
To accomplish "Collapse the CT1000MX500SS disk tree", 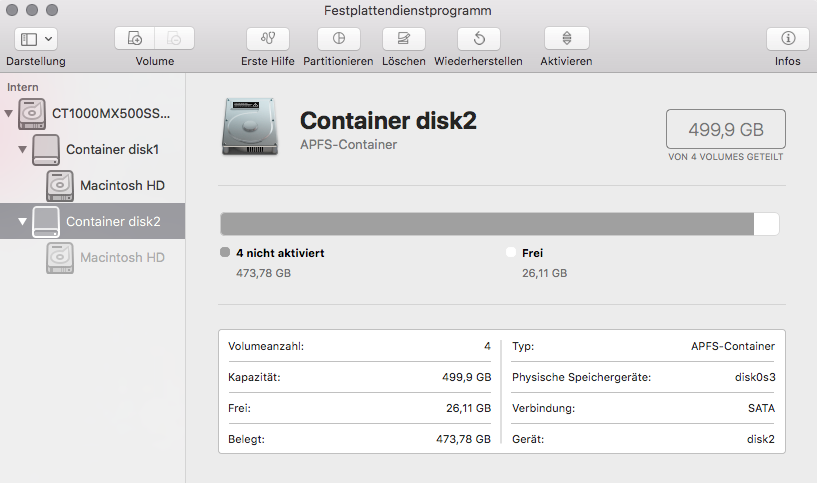I will tap(10, 114).
